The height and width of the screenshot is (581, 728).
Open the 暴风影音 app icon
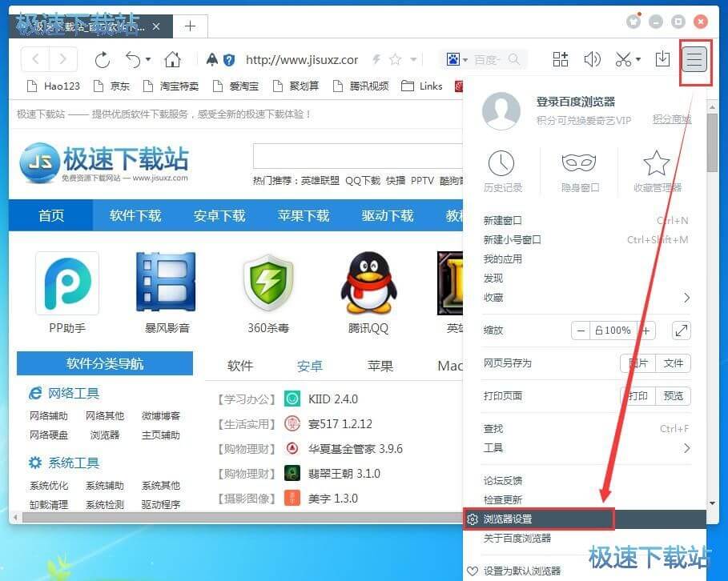tap(167, 282)
